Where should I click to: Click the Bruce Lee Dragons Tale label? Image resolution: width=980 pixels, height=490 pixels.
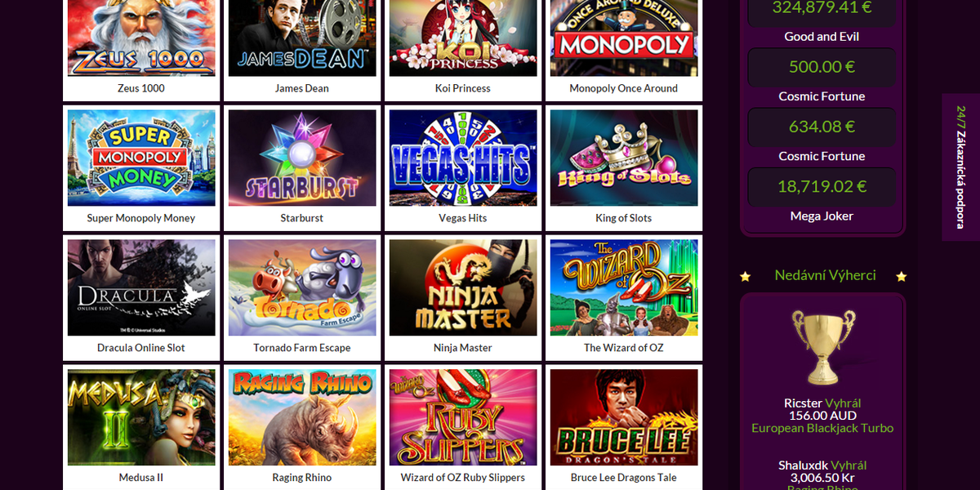click(624, 478)
